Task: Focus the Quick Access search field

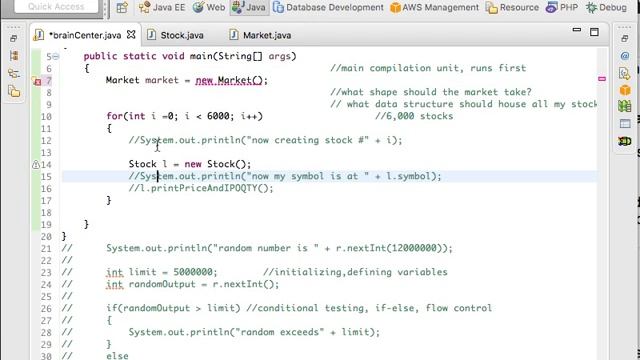Action: click(x=56, y=6)
